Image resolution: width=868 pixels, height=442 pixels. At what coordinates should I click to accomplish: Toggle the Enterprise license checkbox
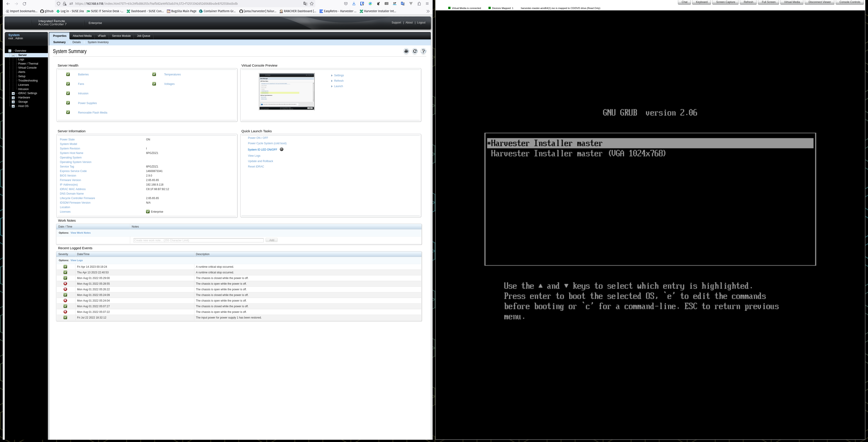tap(148, 211)
